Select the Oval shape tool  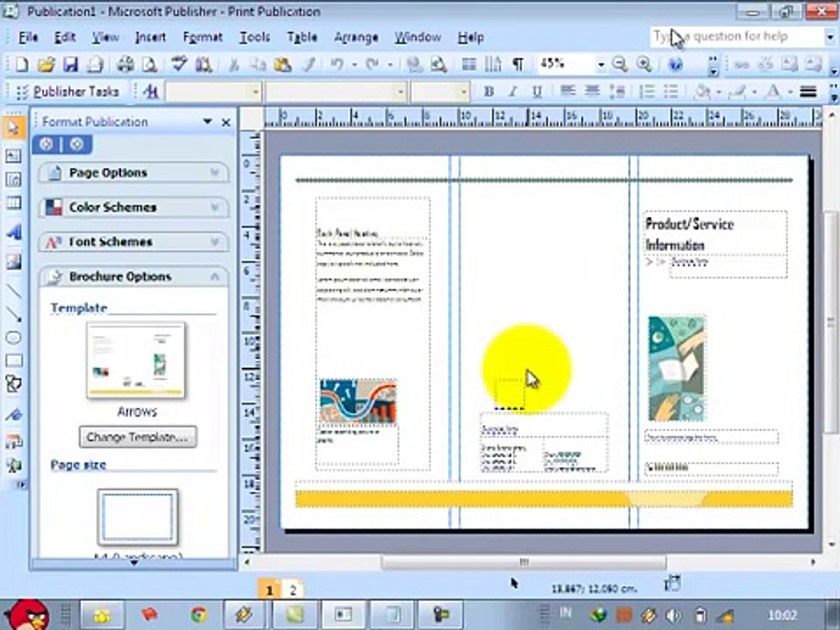click(x=13, y=338)
